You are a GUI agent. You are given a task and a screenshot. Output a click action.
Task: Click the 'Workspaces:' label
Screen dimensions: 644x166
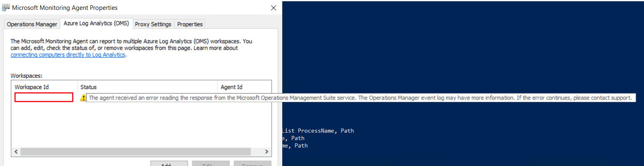[26, 76]
